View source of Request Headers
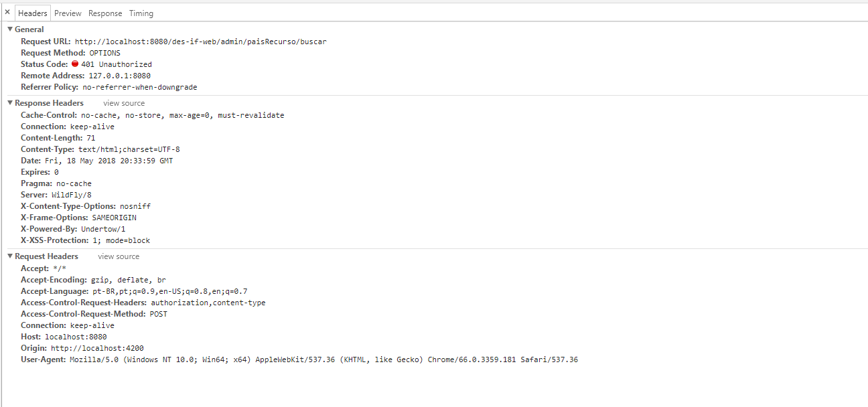Image resolution: width=868 pixels, height=407 pixels. point(119,256)
